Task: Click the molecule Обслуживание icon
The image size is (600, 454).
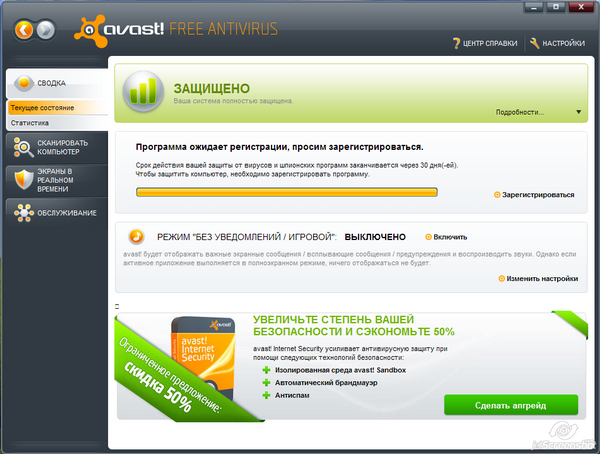Action: (x=24, y=213)
